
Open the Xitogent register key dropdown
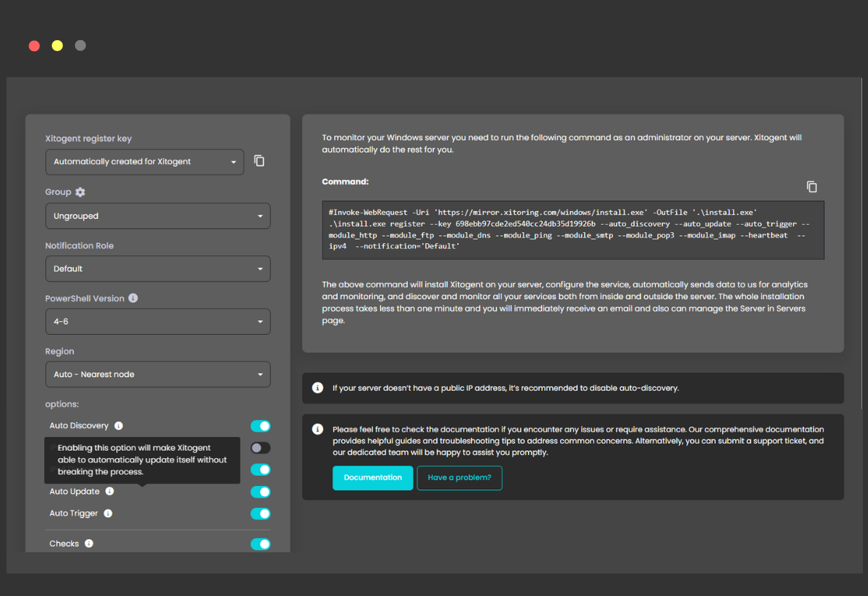[144, 162]
